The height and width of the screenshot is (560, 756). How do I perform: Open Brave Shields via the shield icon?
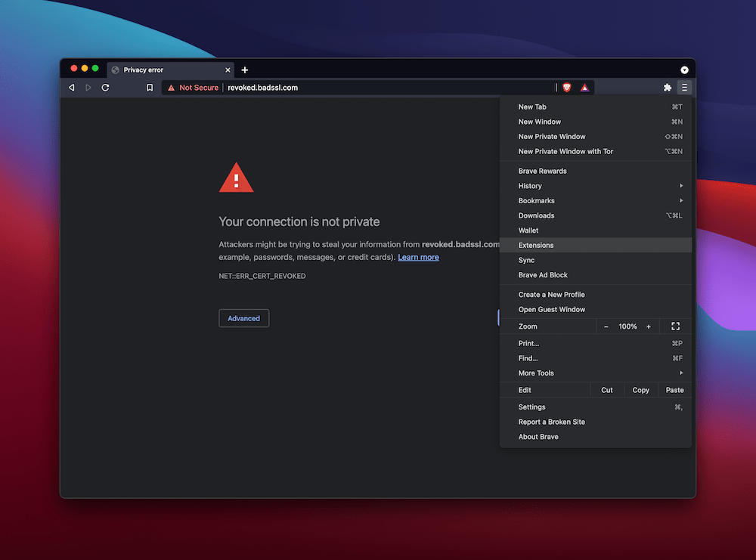coord(565,88)
